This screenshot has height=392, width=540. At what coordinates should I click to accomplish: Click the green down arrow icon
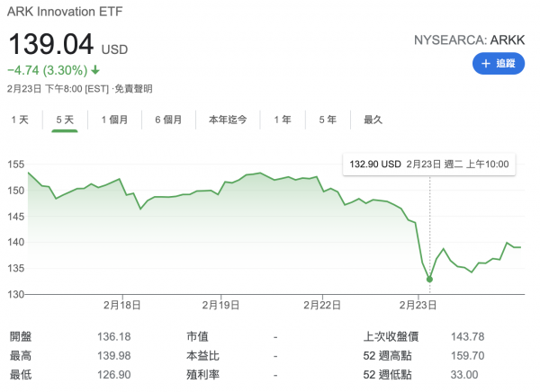point(95,70)
